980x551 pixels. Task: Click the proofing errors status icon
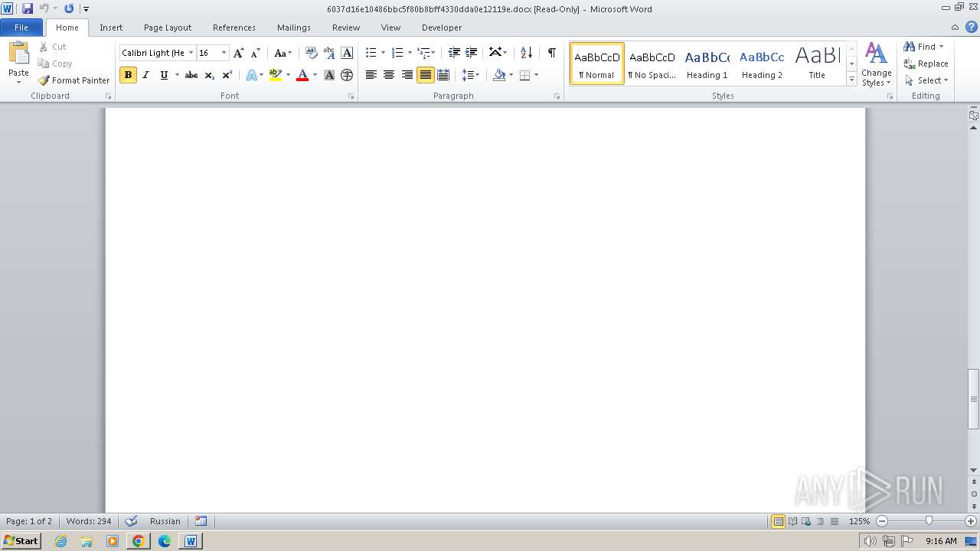click(131, 521)
